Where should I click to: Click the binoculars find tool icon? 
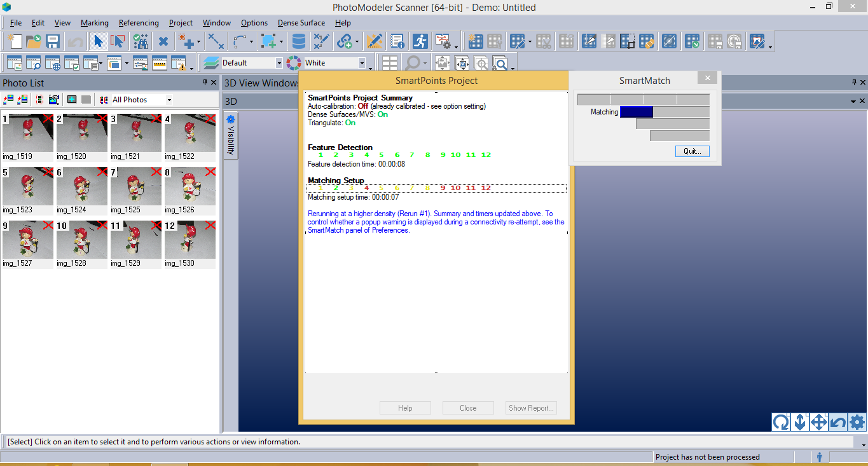pyautogui.click(x=141, y=42)
